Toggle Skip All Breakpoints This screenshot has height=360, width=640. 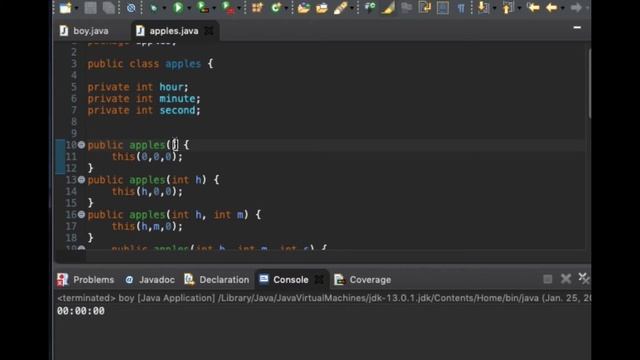point(131,7)
